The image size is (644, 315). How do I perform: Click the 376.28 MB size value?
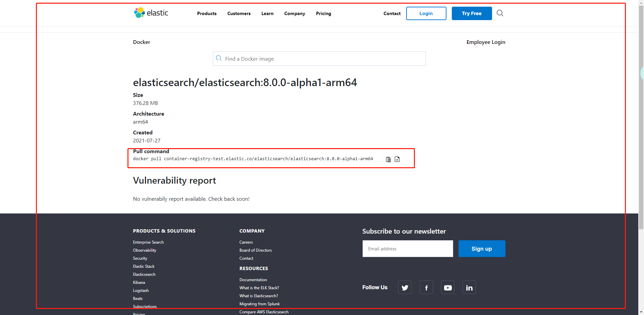tap(145, 103)
